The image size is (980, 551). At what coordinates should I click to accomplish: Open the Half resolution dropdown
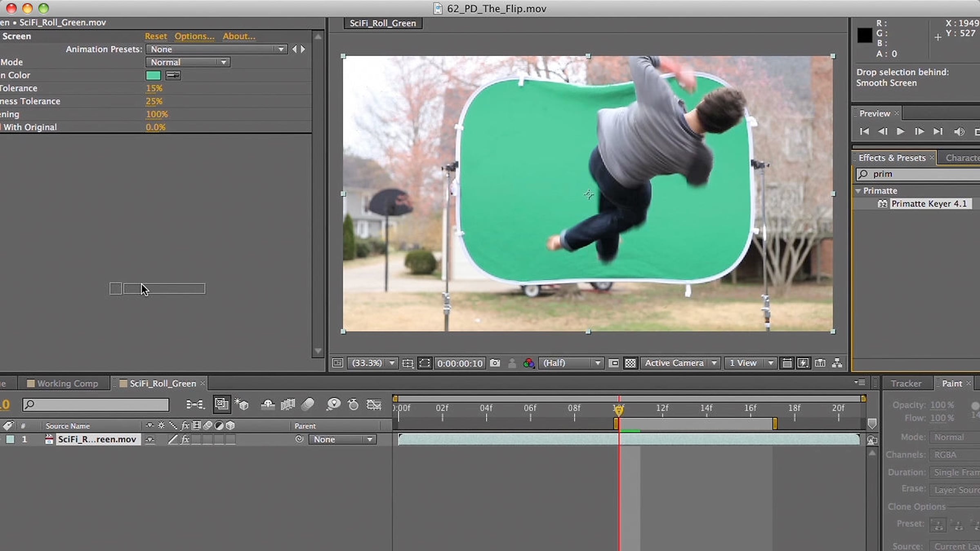point(571,363)
